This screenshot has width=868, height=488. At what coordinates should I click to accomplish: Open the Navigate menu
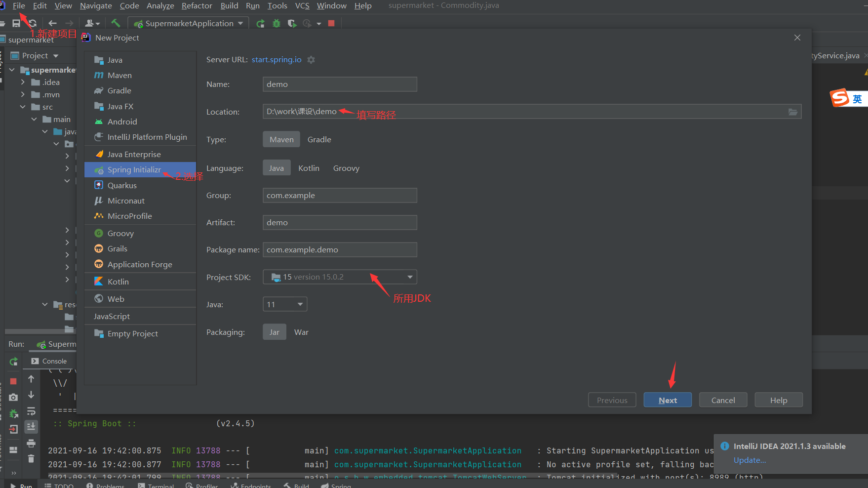tap(96, 6)
